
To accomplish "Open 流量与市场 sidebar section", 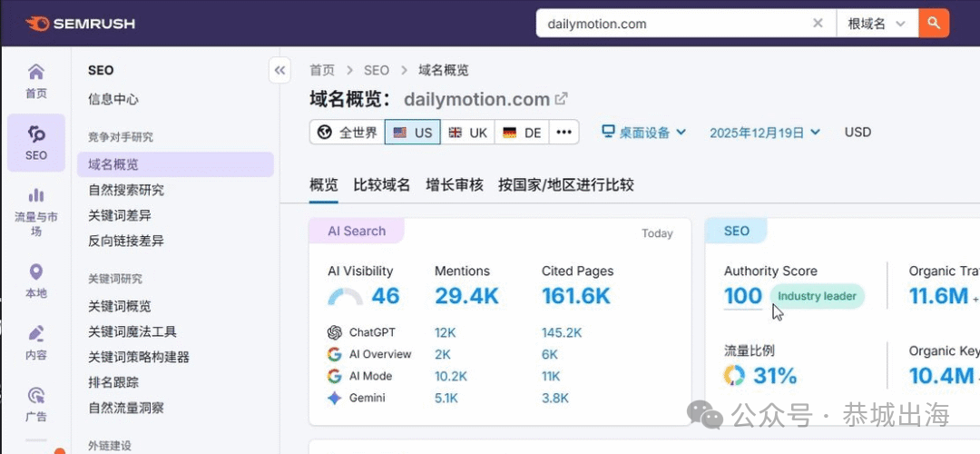I will pos(36,212).
